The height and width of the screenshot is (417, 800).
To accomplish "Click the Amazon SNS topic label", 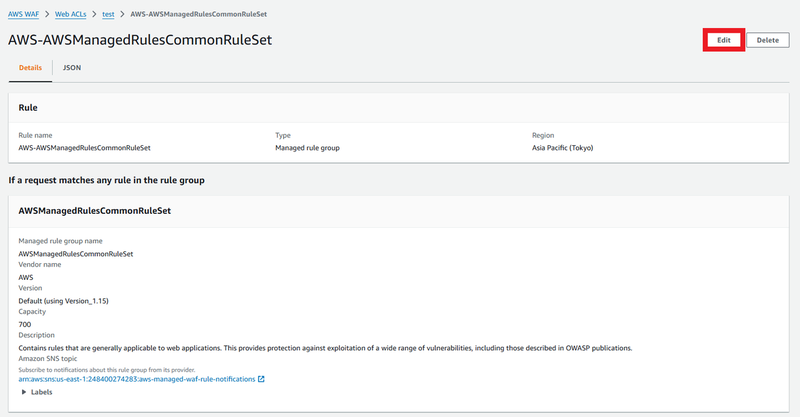I will (x=48, y=359).
